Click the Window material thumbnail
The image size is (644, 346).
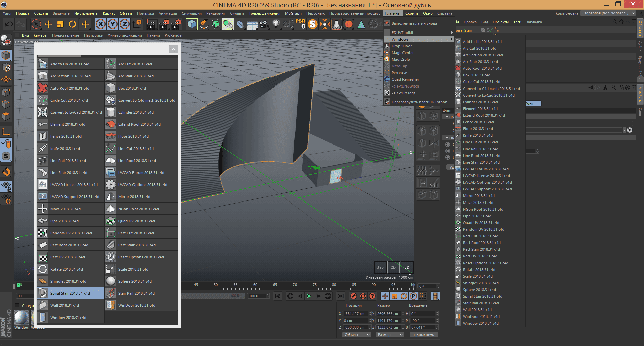21,318
